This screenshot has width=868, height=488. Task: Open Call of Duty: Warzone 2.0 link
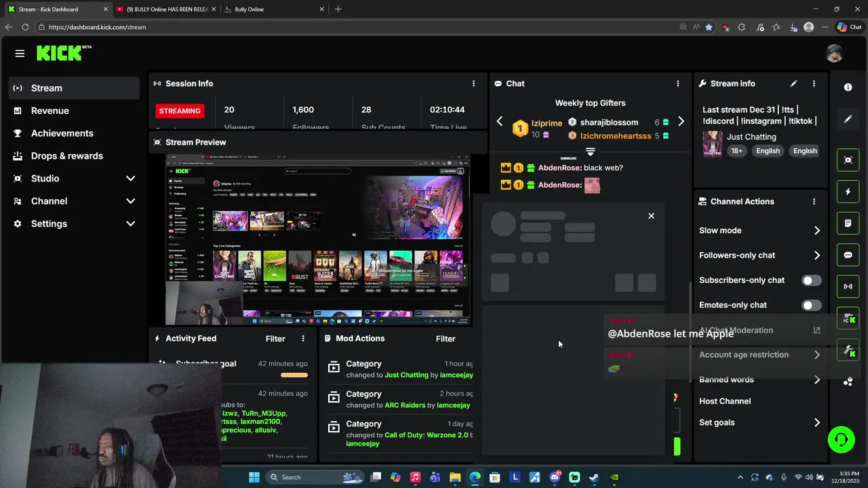[x=427, y=435]
